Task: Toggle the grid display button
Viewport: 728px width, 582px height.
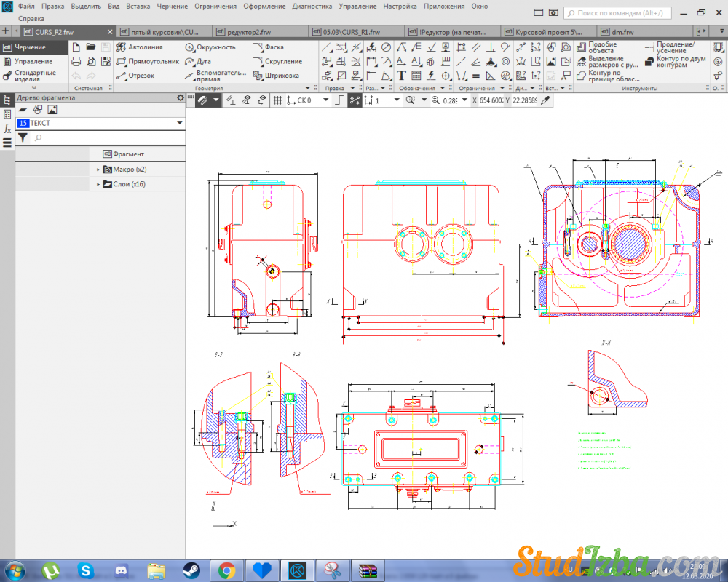Action: [277, 100]
